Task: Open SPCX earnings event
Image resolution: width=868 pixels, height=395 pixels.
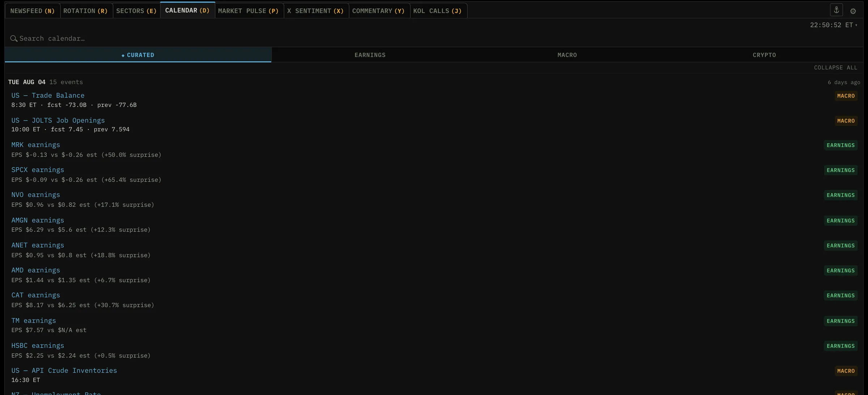Action: (x=38, y=170)
